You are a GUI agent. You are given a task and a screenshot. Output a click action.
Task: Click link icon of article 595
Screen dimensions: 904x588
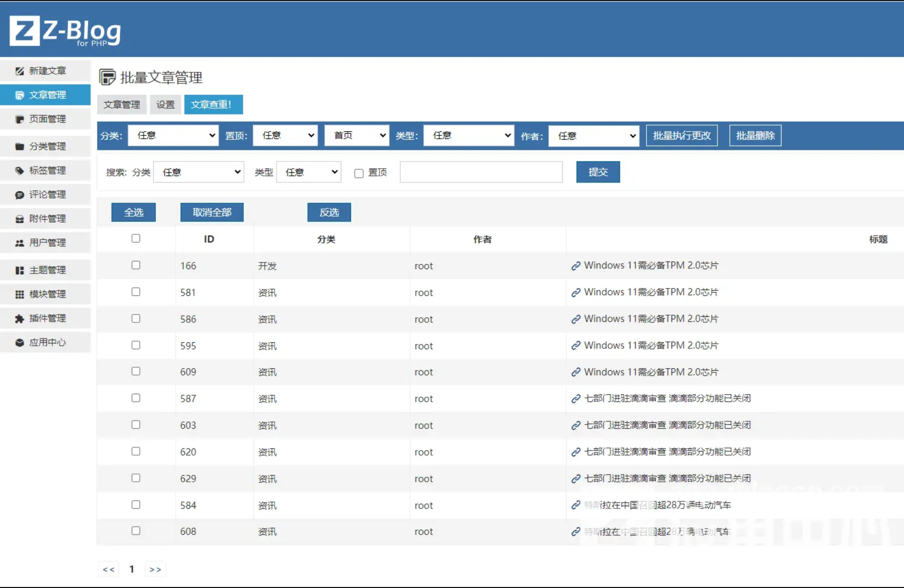(x=576, y=346)
